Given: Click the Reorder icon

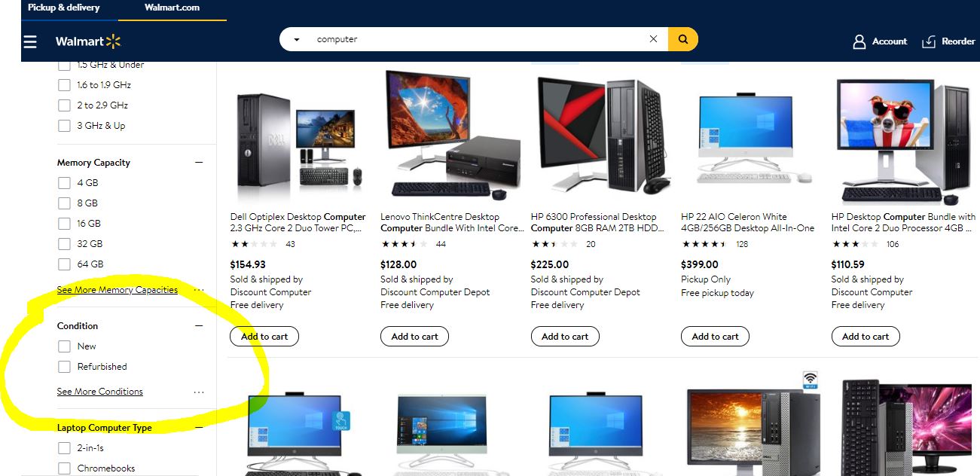Looking at the screenshot, I should (929, 41).
